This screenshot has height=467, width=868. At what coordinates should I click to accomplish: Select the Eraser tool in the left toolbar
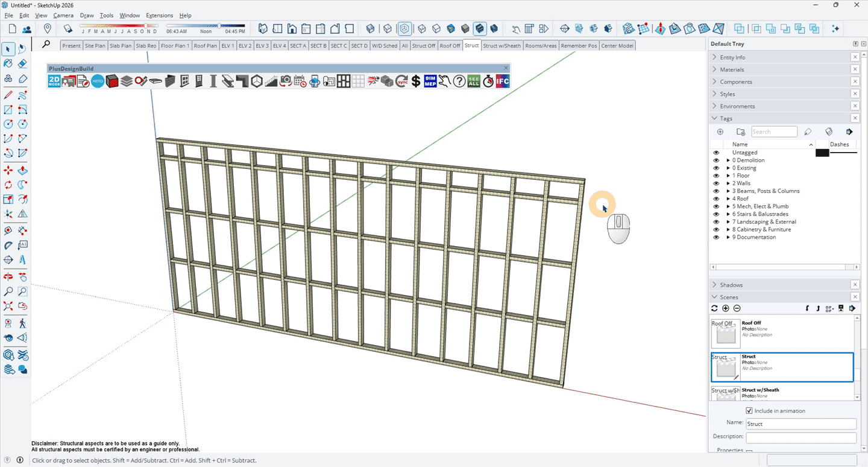click(22, 63)
